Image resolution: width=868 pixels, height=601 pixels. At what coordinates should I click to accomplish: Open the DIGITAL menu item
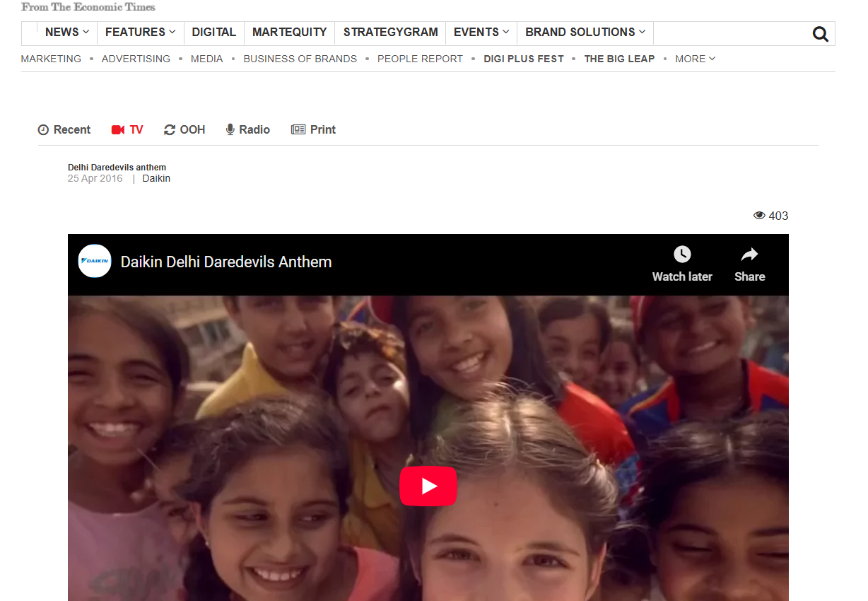pos(213,33)
